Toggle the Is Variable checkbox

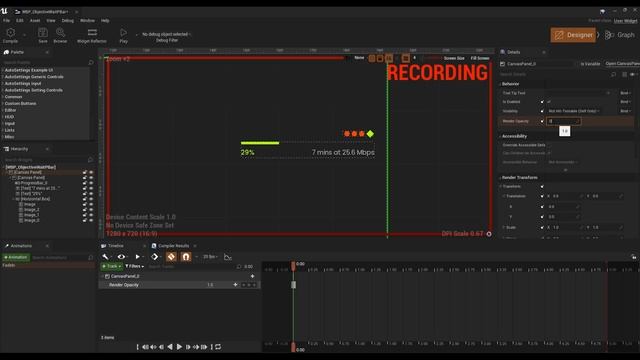577,64
